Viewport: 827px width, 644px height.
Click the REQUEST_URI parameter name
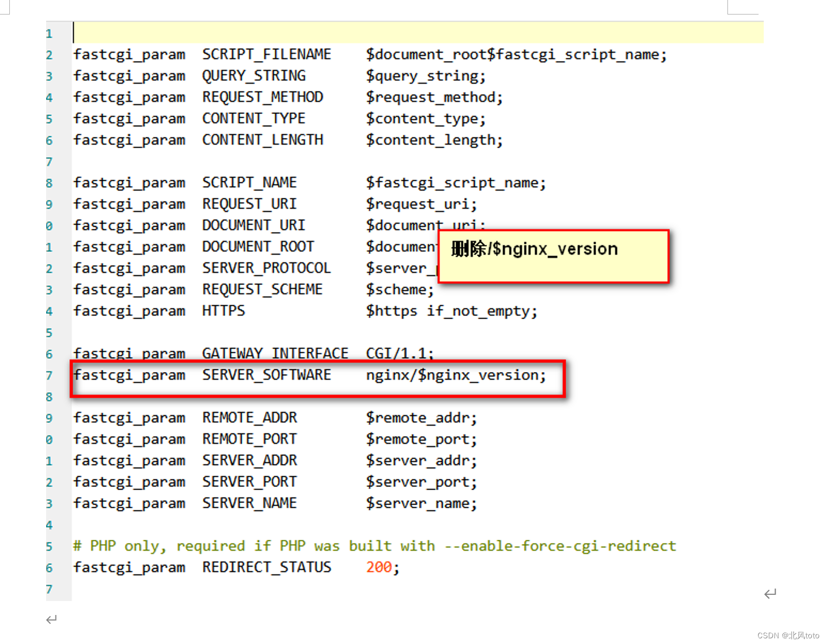coord(249,204)
